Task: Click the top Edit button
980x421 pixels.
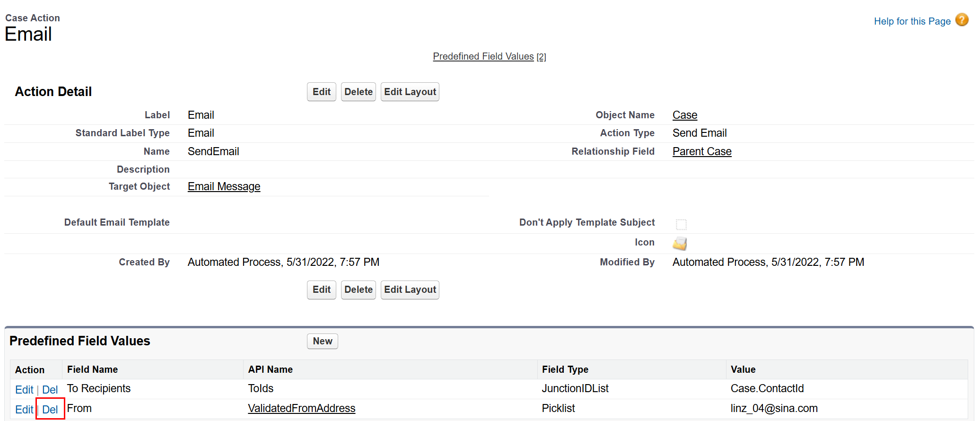Action: (x=321, y=92)
